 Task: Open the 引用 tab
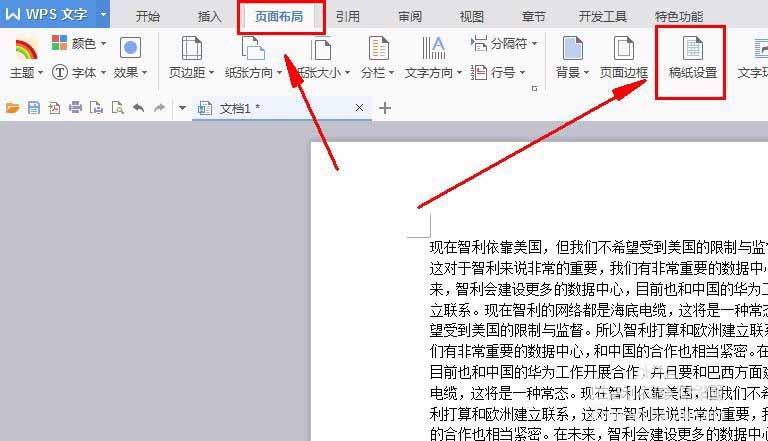(348, 17)
